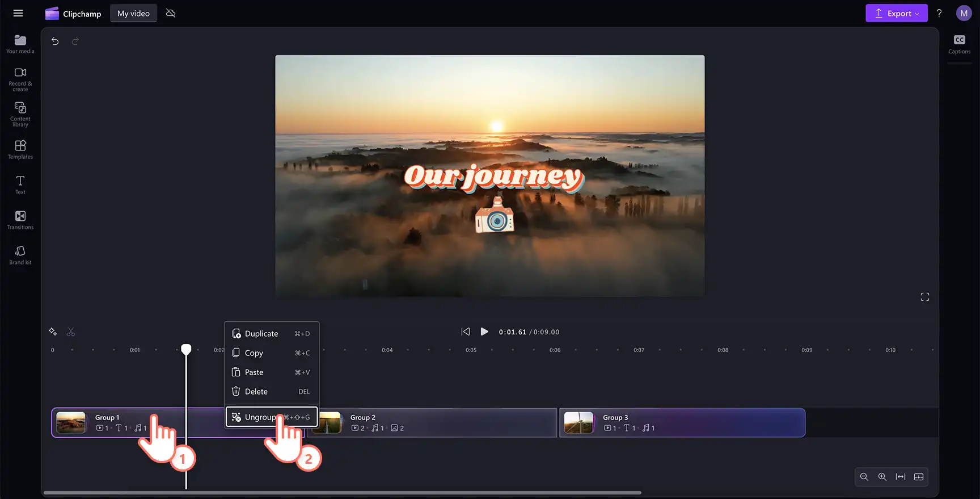The image size is (980, 499).
Task: Toggle cloud sync status icon
Action: [171, 13]
